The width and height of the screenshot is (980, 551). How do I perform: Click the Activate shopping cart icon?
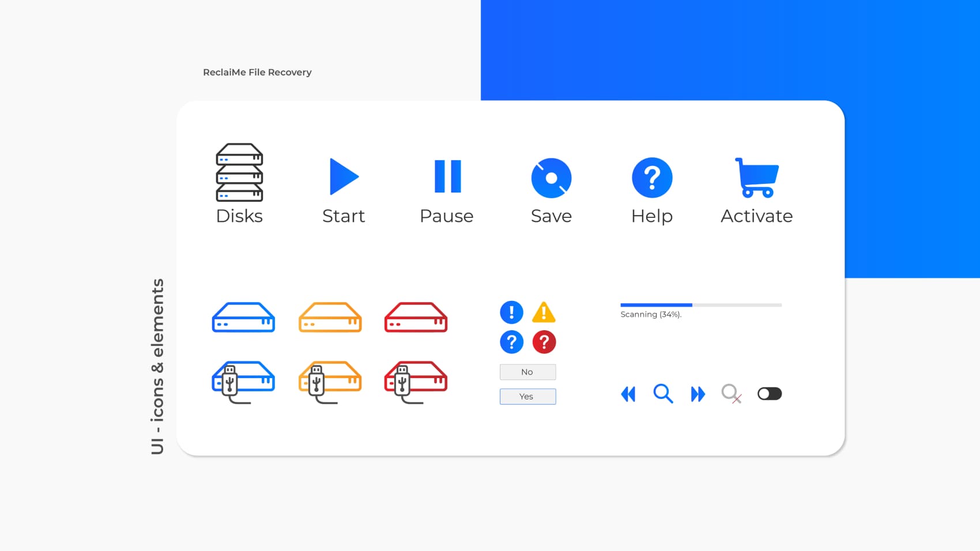(x=757, y=178)
